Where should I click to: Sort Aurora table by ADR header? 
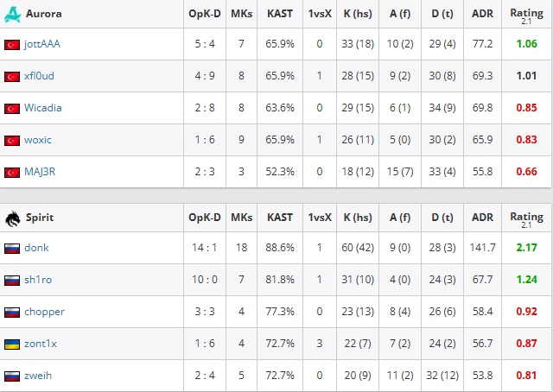pyautogui.click(x=482, y=14)
